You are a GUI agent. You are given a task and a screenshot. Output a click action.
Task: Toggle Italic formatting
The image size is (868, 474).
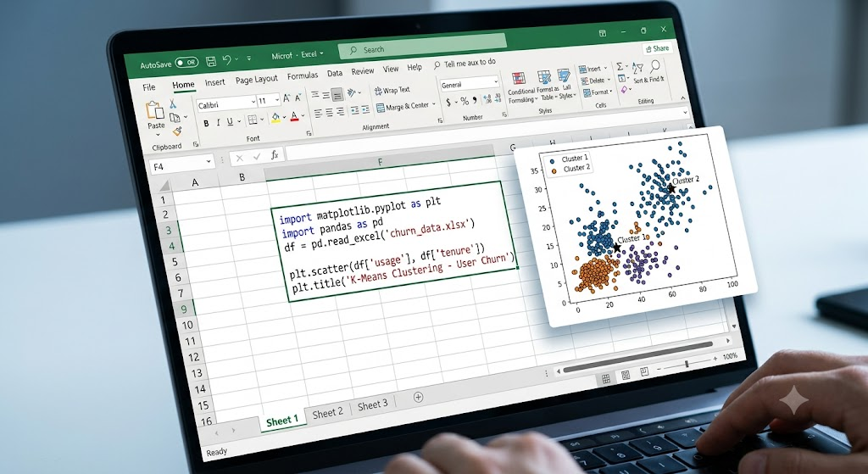pyautogui.click(x=218, y=123)
